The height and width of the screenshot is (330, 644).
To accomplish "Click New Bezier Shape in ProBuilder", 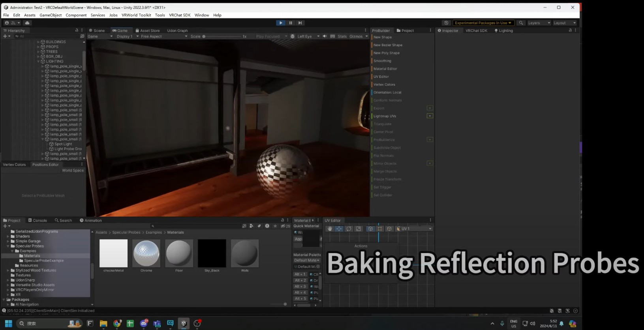I will pos(388,45).
